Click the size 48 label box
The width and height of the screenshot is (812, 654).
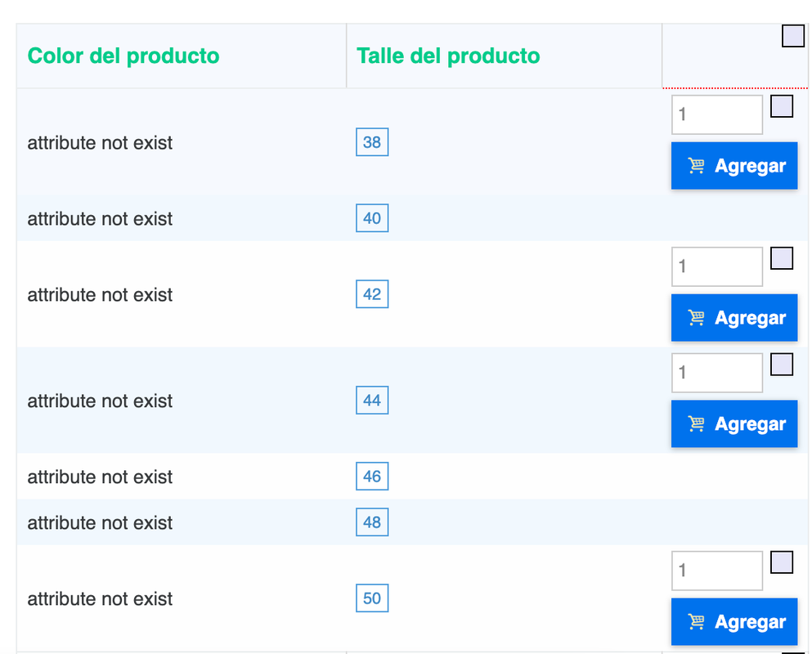[x=372, y=522]
